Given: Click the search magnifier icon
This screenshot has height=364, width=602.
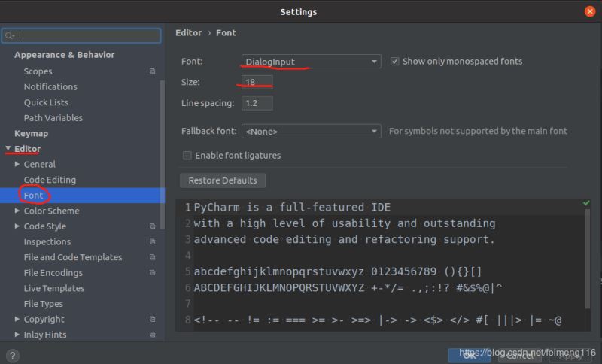Looking at the screenshot, I should click(9, 35).
